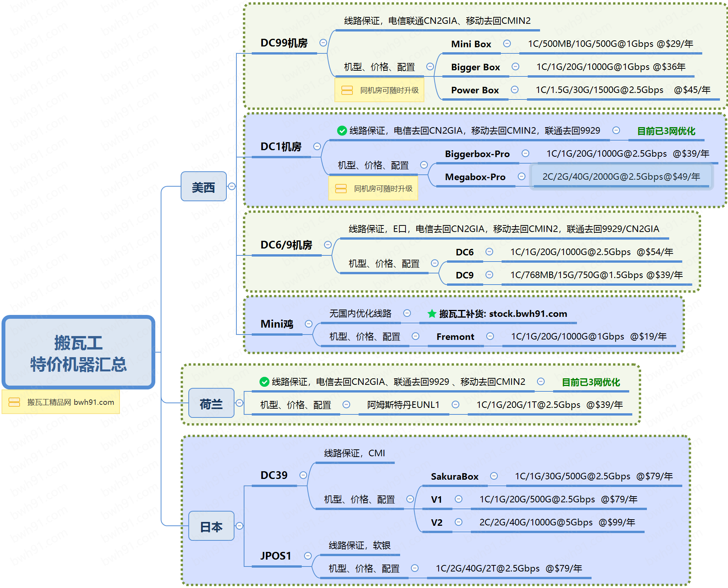728x588 pixels.
Task: Click the green star icon beside 搬瓦工补货
Action: click(432, 314)
